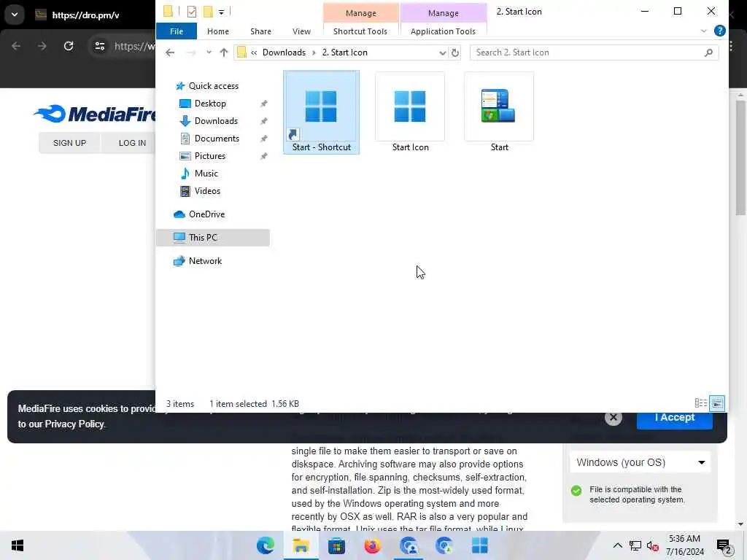Open the Start - Shortcut file

(x=321, y=112)
